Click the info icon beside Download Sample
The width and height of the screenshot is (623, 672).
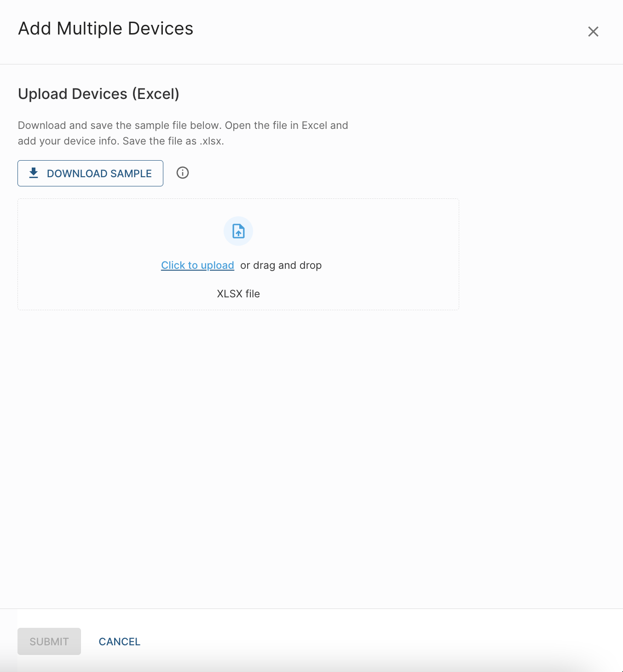pos(183,173)
